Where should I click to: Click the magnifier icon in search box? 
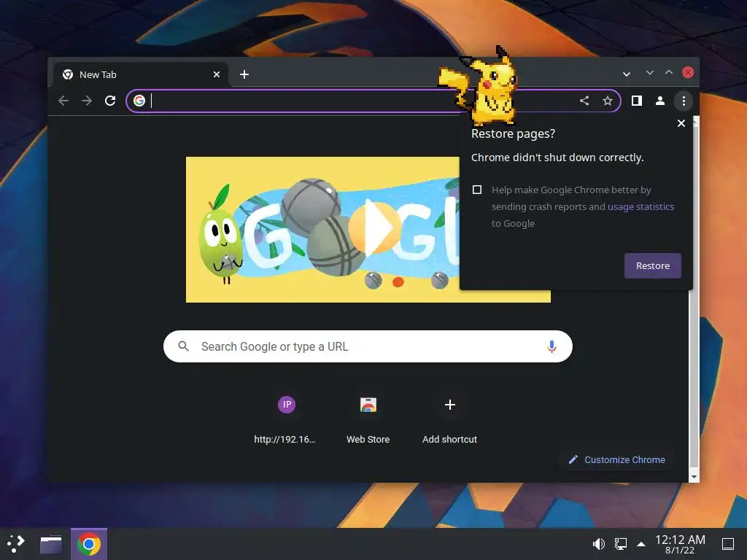(183, 346)
